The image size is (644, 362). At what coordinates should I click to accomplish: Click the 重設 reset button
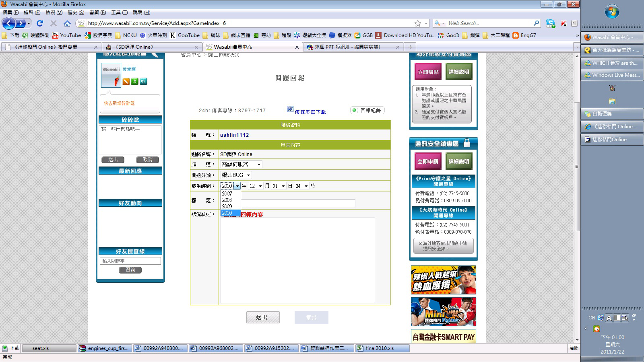tap(311, 317)
